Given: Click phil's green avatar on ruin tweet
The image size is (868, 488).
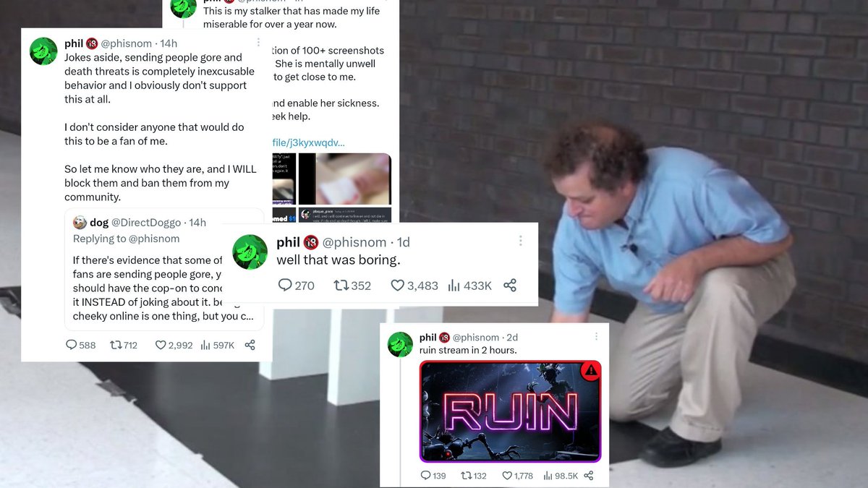Looking at the screenshot, I should coord(400,344).
